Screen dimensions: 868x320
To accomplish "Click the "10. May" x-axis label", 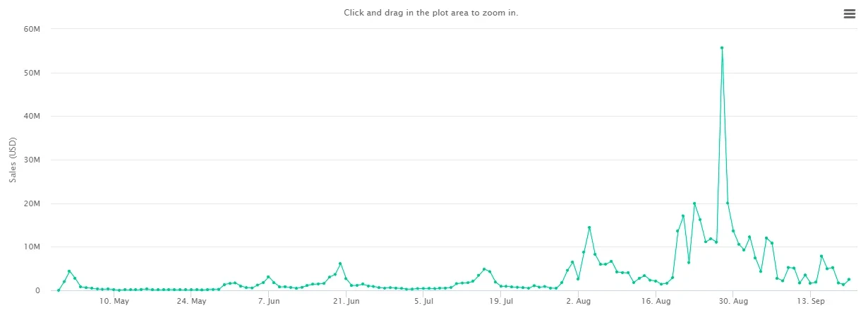I will pos(114,302).
